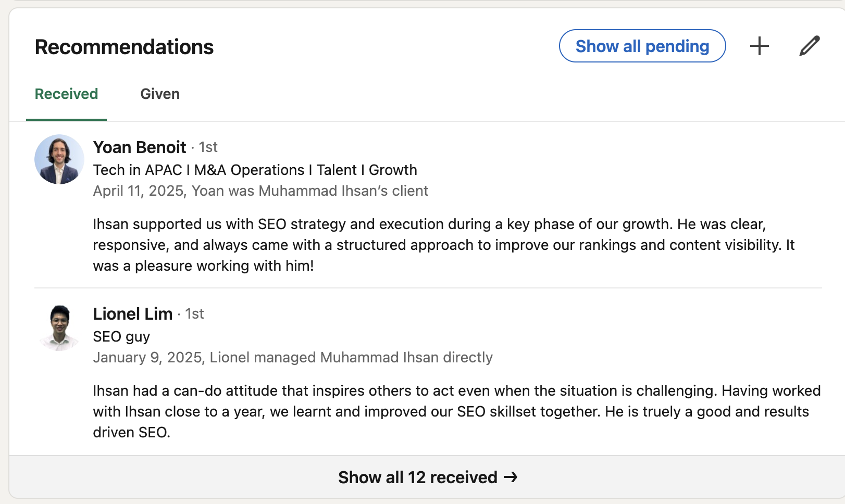Click the Show all pending button
The image size is (845, 504).
[x=642, y=46]
